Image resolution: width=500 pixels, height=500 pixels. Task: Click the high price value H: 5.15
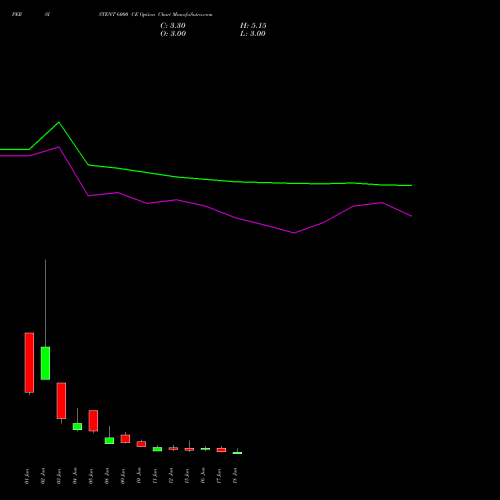[253, 26]
